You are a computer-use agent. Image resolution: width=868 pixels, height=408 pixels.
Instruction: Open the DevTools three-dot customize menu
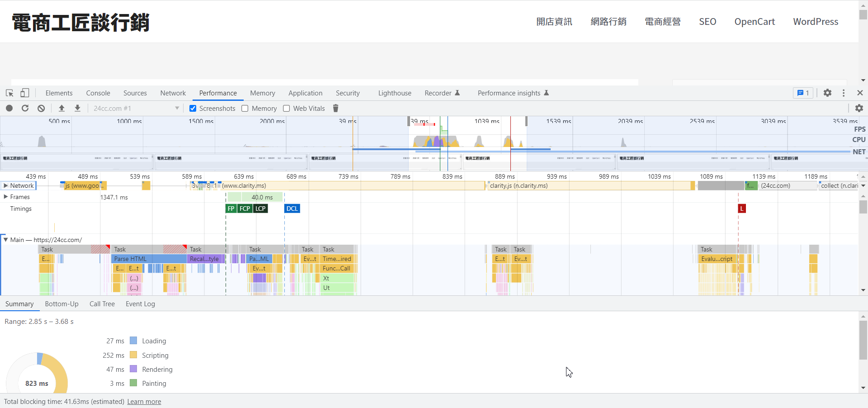pos(844,93)
